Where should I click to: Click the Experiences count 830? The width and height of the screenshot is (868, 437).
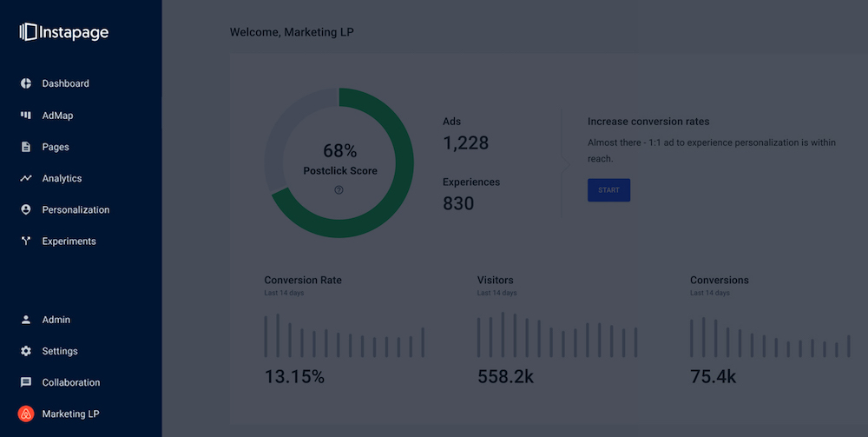(458, 203)
